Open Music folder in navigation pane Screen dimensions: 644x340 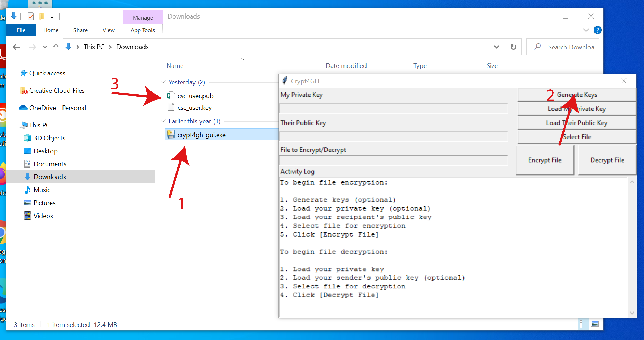coord(42,190)
